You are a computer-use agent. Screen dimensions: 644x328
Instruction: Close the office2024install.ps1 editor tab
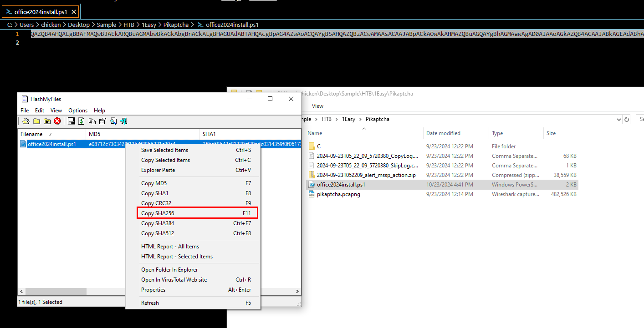74,12
